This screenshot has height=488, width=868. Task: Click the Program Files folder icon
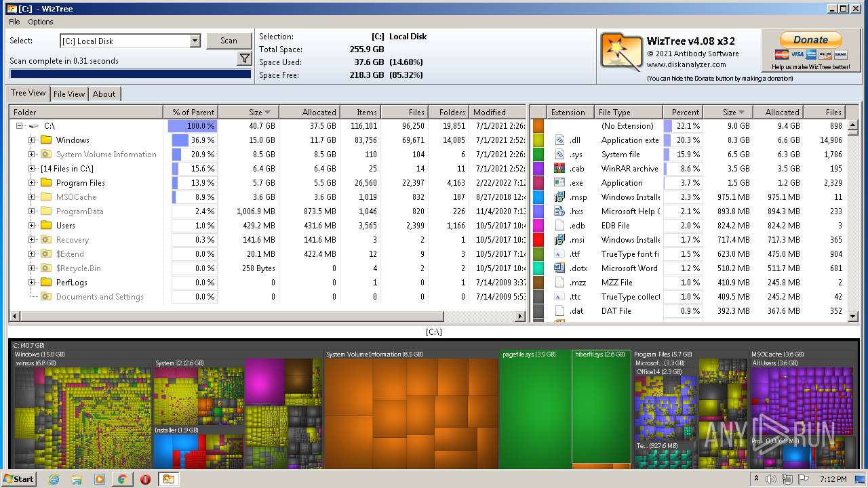click(46, 183)
